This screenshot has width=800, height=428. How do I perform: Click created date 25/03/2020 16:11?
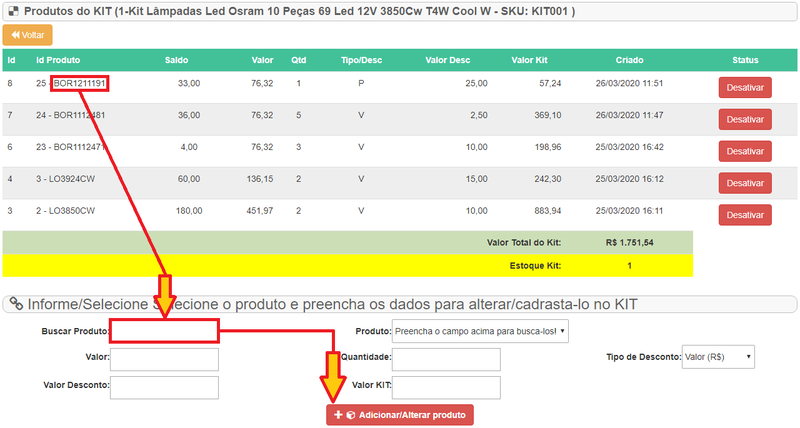pos(629,211)
